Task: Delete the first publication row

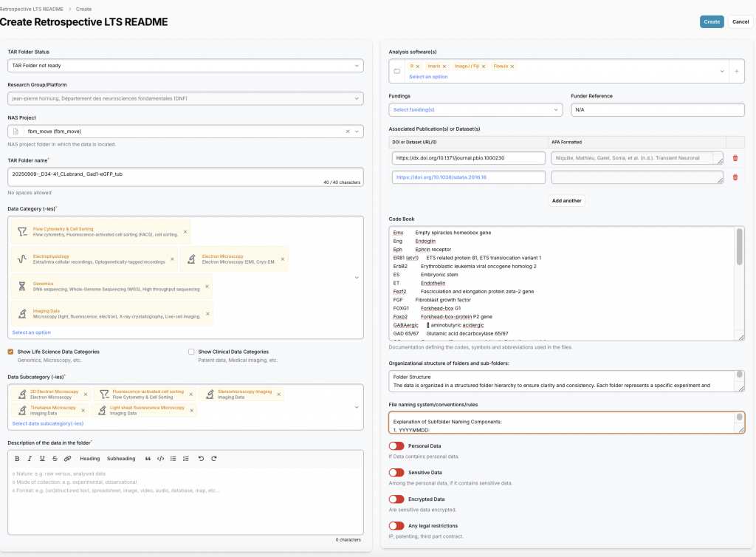Action: (x=735, y=157)
